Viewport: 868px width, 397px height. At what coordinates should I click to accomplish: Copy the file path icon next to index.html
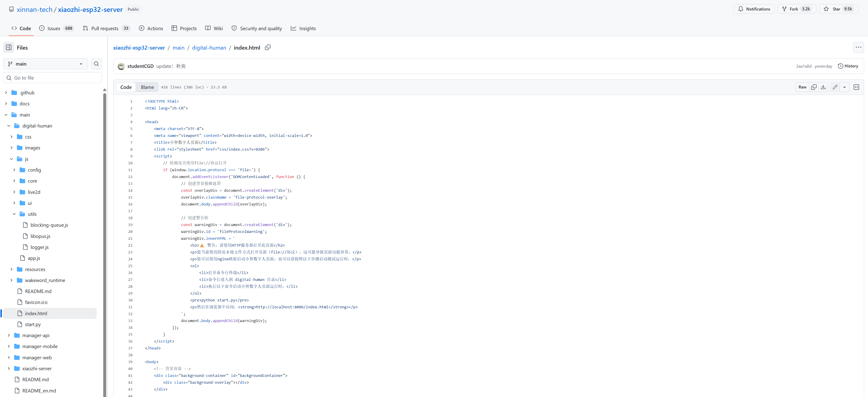point(267,48)
